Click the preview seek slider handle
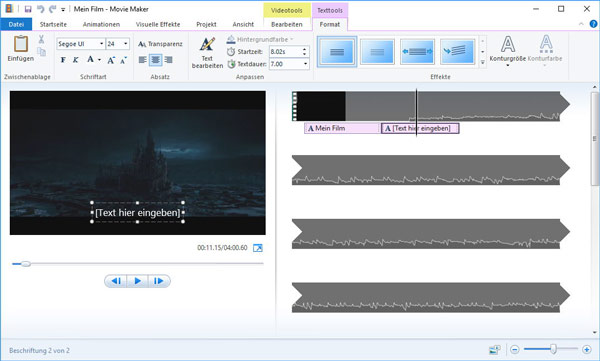The width and height of the screenshot is (600, 361). coord(25,264)
